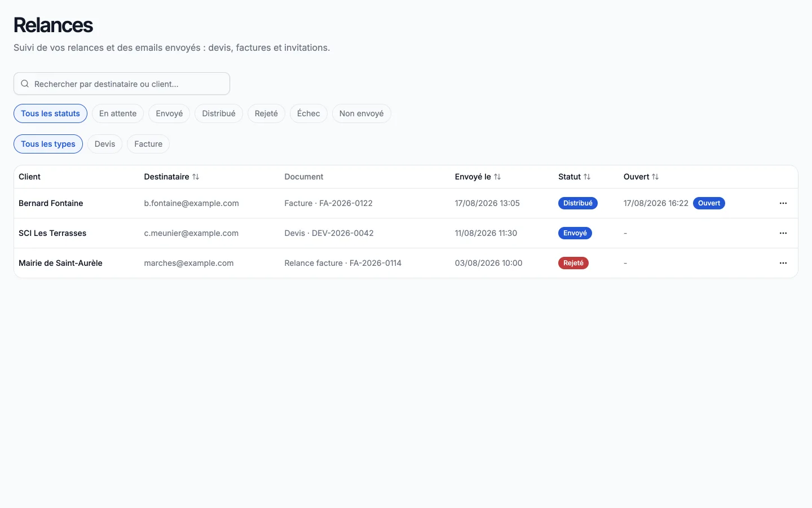Filter by 'En attente' status
The height and width of the screenshot is (508, 812).
[x=118, y=113]
